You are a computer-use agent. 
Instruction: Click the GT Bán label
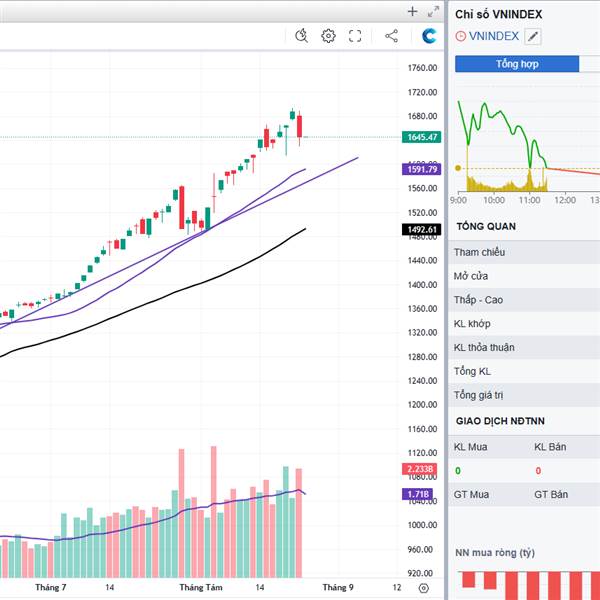[x=551, y=494]
